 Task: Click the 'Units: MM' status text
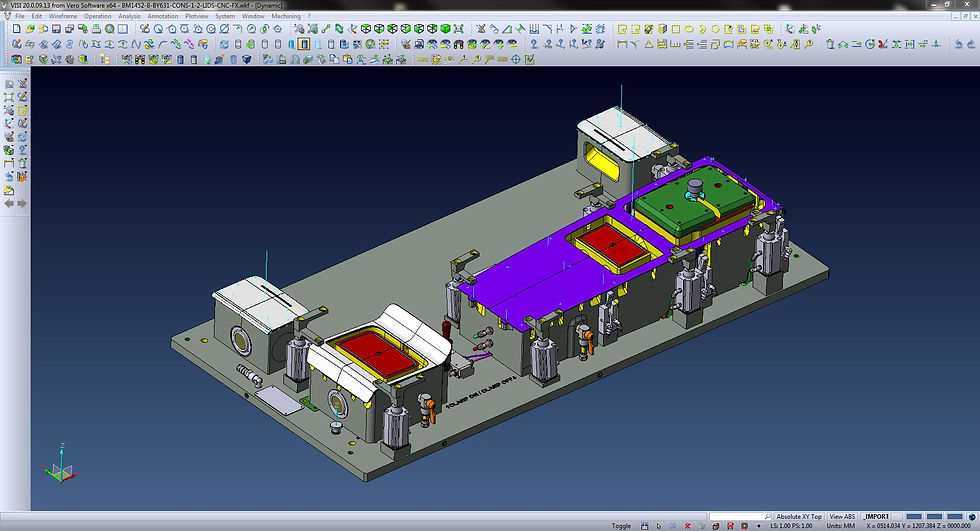pyautogui.click(x=841, y=526)
